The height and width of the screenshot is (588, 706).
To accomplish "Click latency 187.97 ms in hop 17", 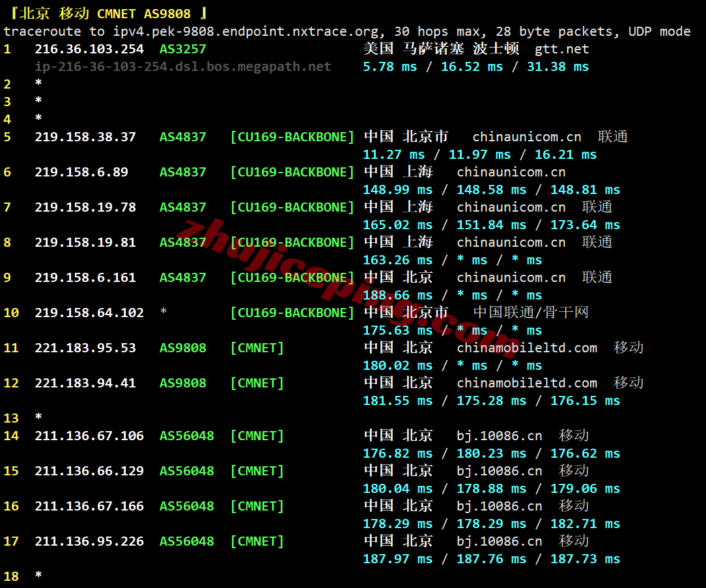I will pos(397,558).
